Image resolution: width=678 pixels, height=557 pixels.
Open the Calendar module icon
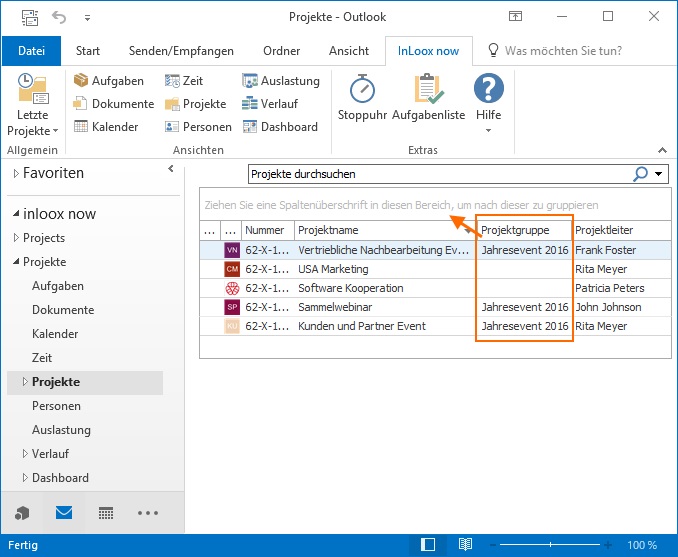pyautogui.click(x=106, y=513)
